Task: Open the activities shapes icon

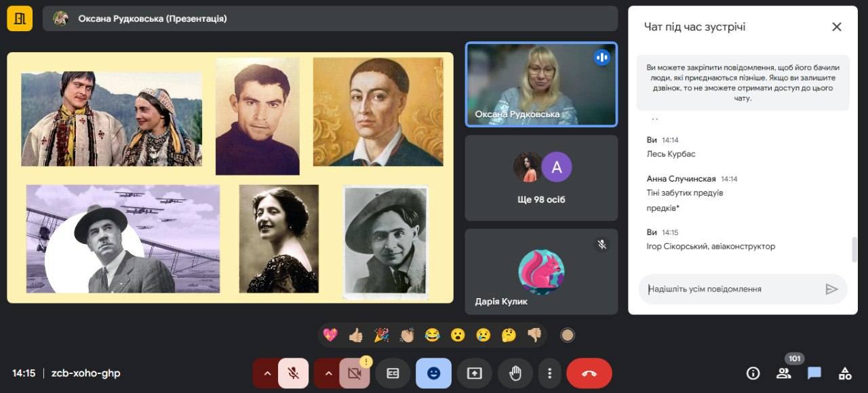Action: click(845, 373)
